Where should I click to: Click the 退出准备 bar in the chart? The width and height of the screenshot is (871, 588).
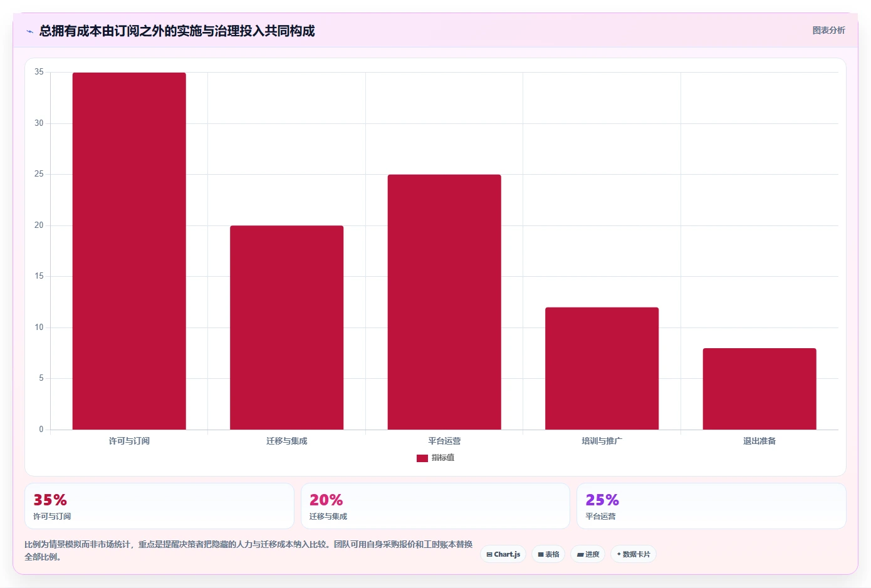(759, 389)
